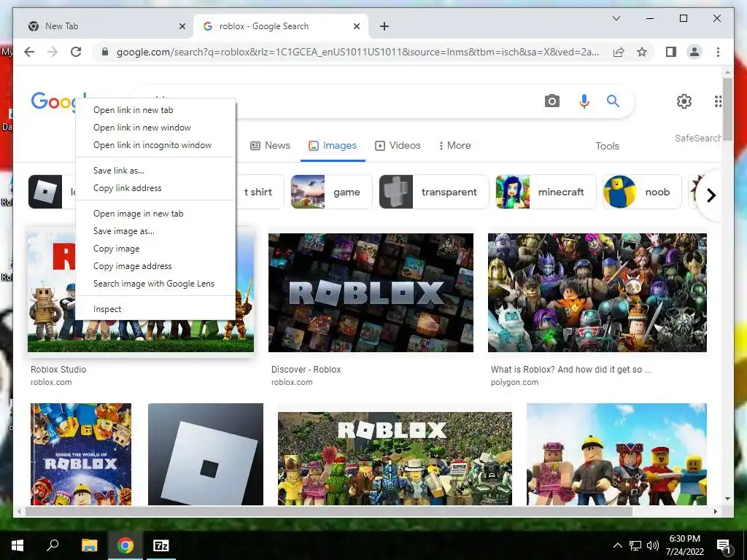
Task: Switch to the News search tab
Action: [270, 146]
